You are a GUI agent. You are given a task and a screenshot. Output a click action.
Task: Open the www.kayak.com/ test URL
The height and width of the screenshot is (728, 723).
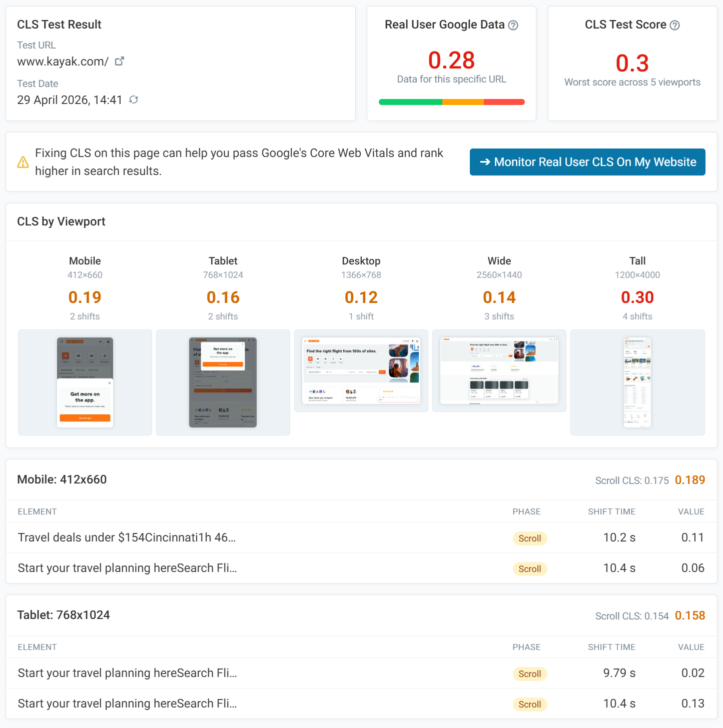click(x=63, y=61)
